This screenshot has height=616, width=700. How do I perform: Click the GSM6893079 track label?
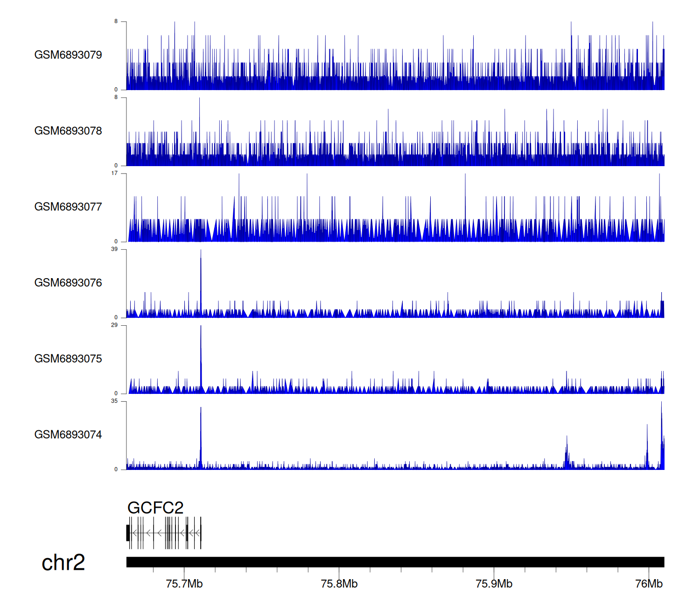(68, 55)
